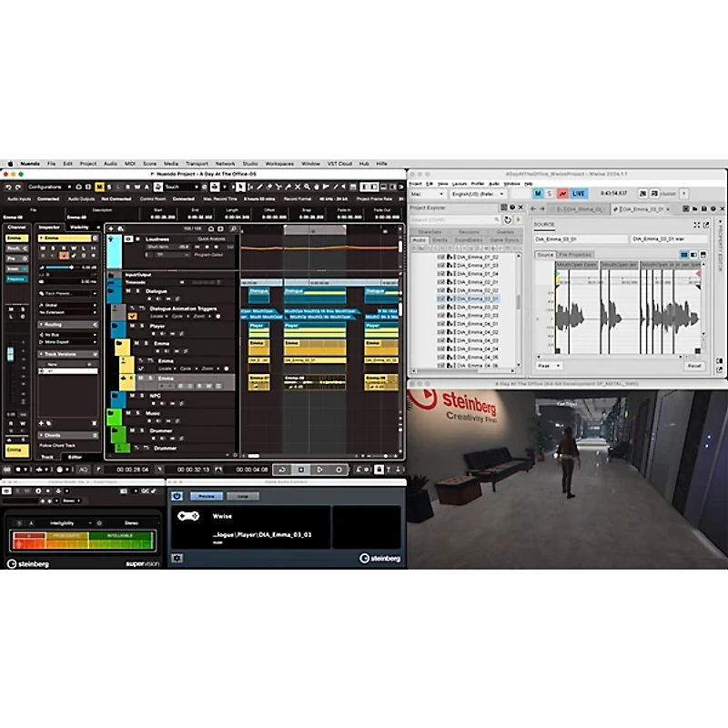Click Wwise LIVE capture button

579,194
